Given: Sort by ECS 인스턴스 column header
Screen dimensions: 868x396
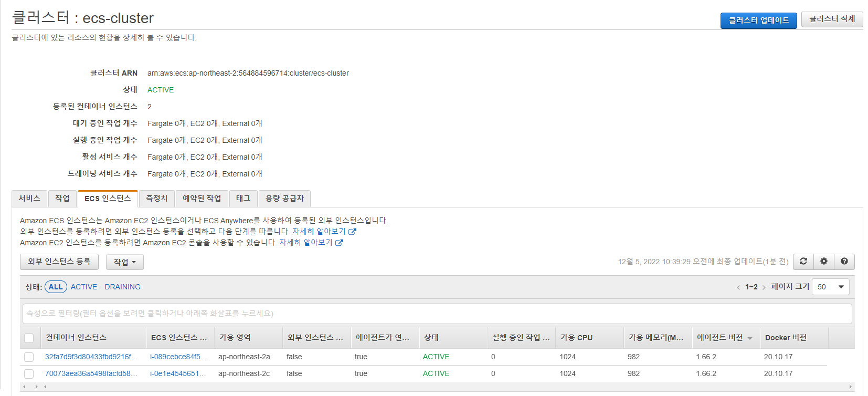Looking at the screenshot, I should [180, 338].
